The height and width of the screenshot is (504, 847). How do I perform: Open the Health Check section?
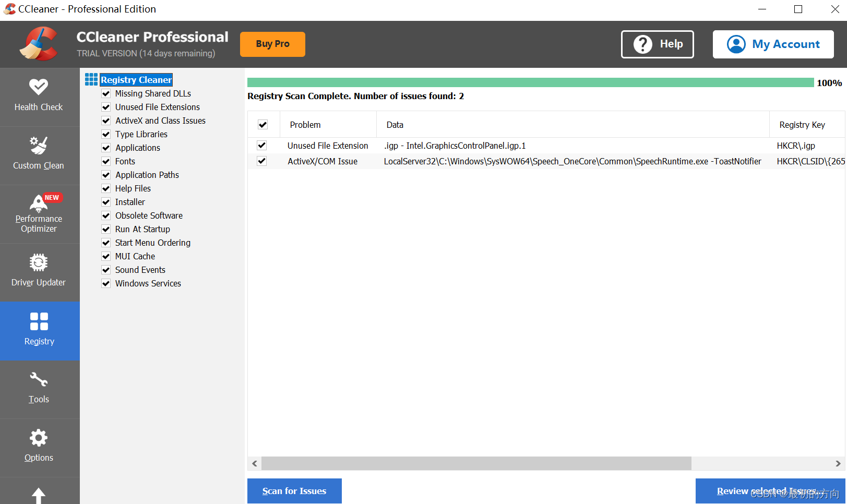(x=39, y=97)
